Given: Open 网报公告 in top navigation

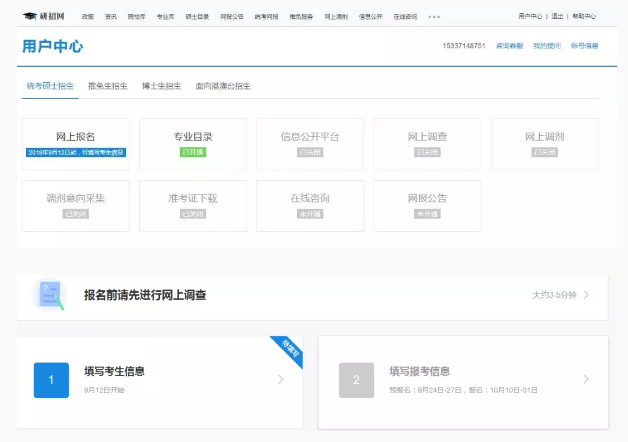Looking at the screenshot, I should pyautogui.click(x=232, y=17).
